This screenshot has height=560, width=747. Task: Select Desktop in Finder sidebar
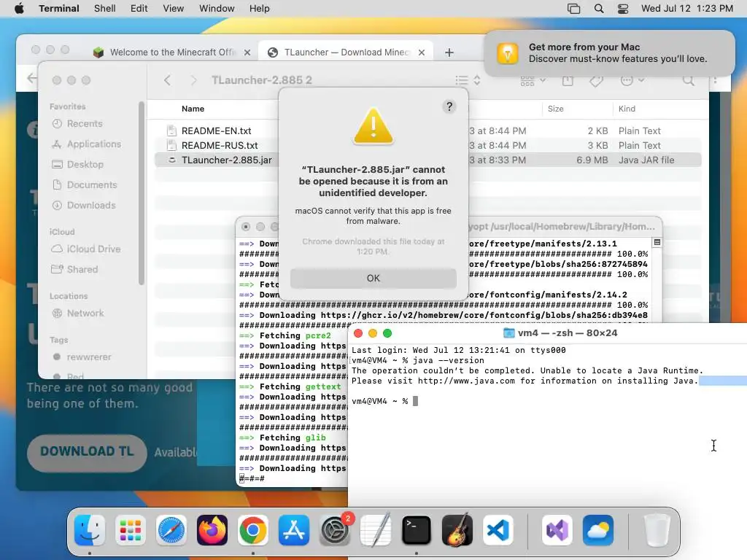[x=85, y=164]
